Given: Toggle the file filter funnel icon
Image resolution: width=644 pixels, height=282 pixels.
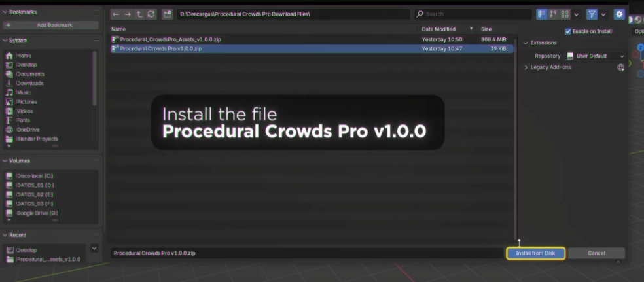Looking at the screenshot, I should [592, 14].
